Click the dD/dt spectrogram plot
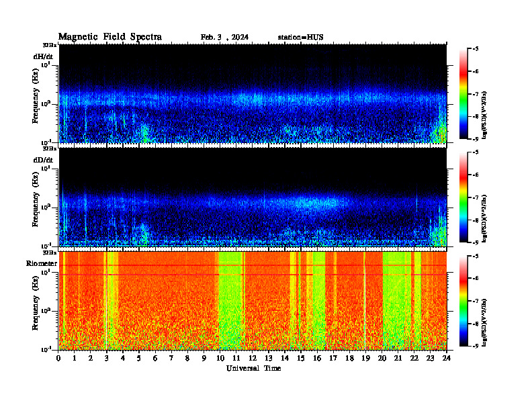Image resolution: width=532 pixels, height=411 pixels. (253, 197)
